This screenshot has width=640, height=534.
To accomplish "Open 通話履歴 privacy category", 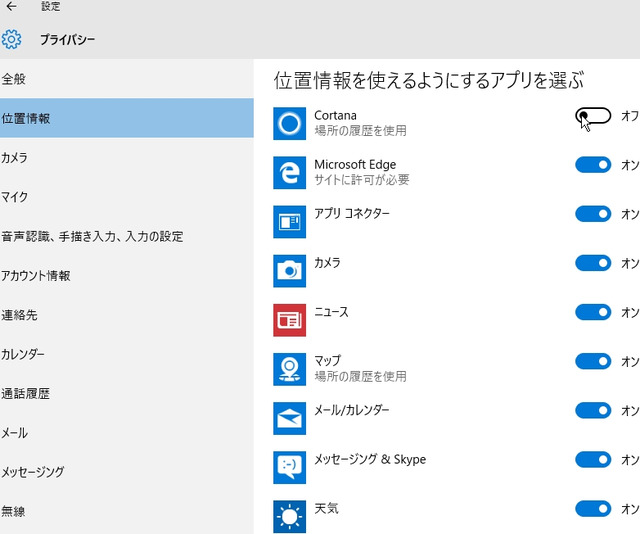I will [127, 394].
